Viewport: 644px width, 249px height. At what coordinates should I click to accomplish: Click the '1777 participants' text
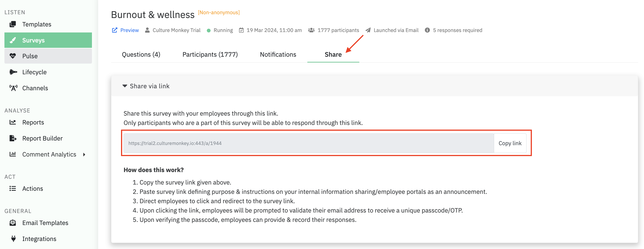(338, 30)
